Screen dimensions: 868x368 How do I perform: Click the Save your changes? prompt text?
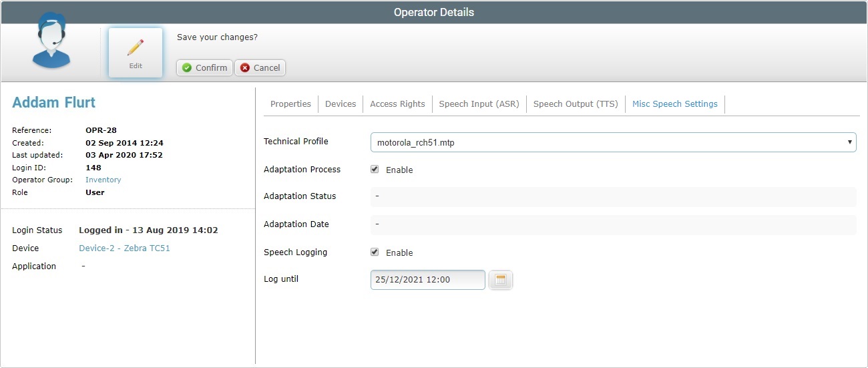point(217,37)
